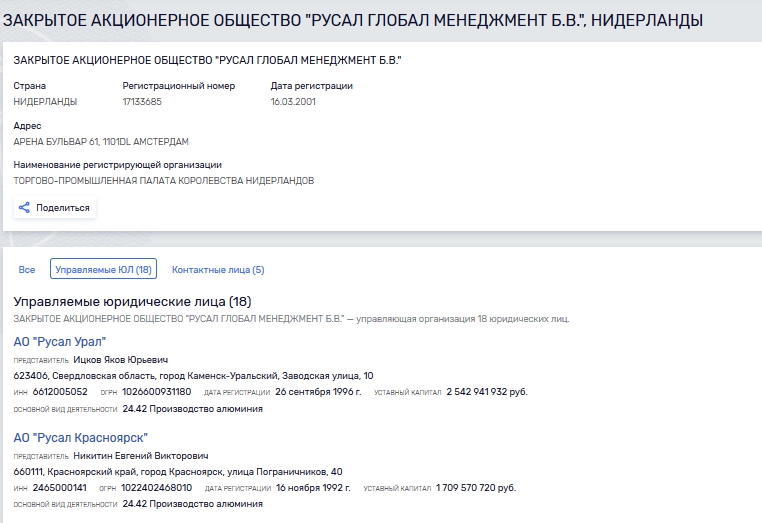Click the Каменск-Уральский address line
762x523 pixels.
193,376
